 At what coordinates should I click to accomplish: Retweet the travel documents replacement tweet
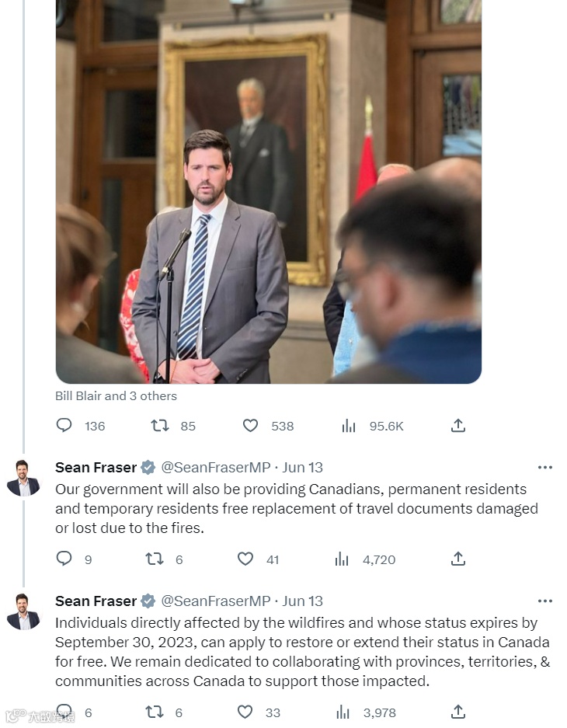[x=155, y=559]
